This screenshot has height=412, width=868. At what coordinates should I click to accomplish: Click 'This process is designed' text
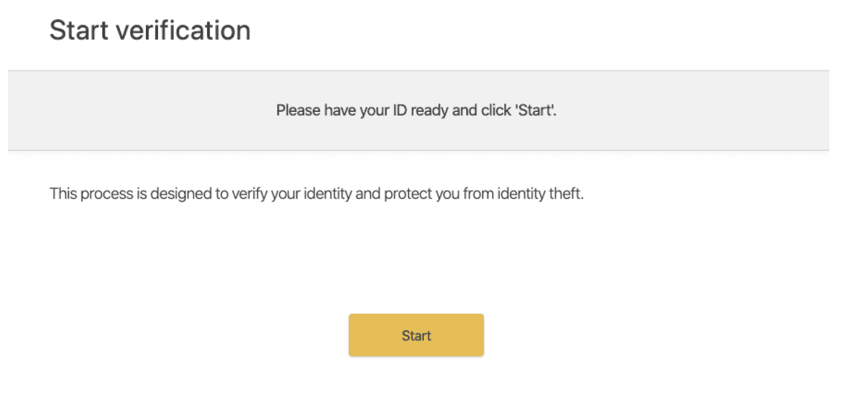130,194
